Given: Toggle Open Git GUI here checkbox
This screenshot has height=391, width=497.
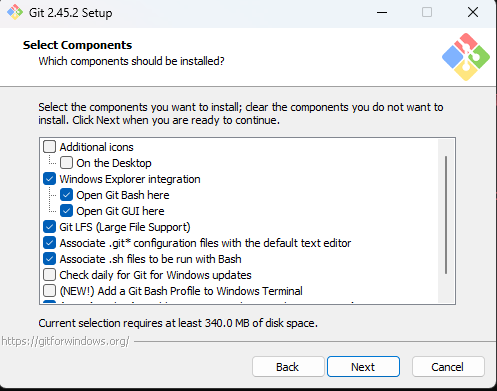Looking at the screenshot, I should 66,211.
